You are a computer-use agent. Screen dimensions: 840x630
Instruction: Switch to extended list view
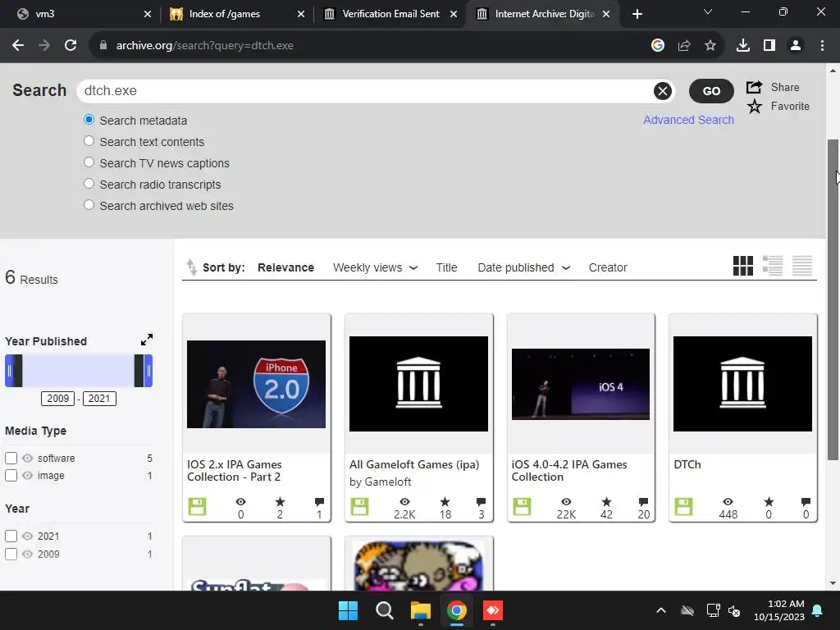coord(773,266)
